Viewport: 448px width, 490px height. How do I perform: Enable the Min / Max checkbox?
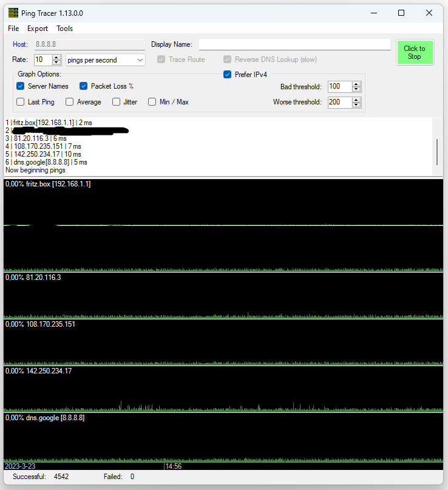pyautogui.click(x=152, y=102)
